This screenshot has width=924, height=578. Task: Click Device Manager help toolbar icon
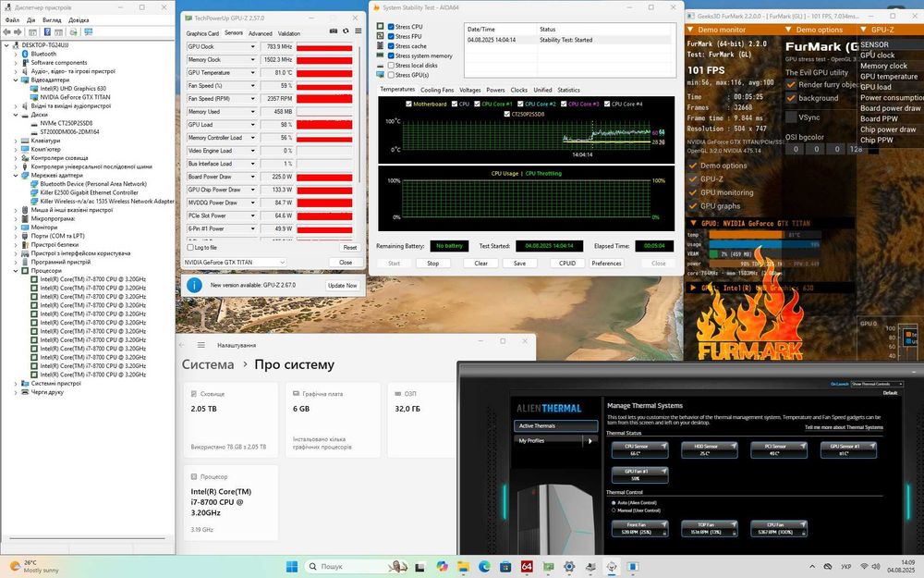pos(47,31)
